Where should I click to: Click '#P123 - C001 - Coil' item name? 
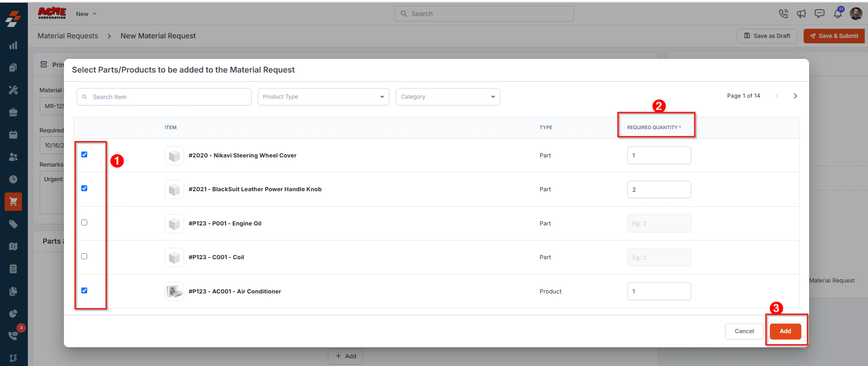[216, 257]
